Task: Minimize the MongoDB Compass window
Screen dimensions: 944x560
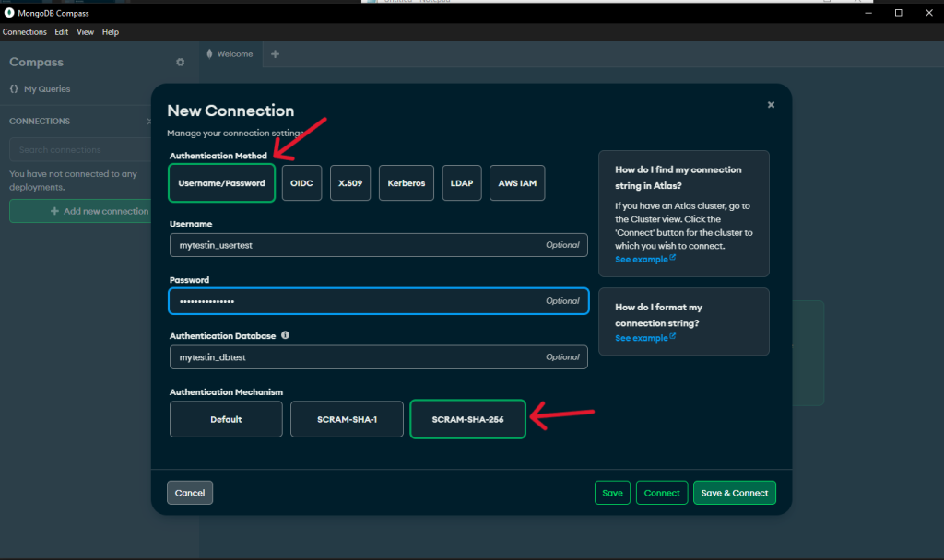Action: 868,13
